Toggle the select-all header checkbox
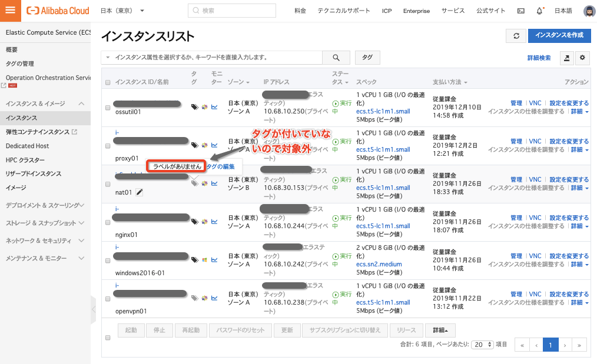597x364 pixels. 108,82
